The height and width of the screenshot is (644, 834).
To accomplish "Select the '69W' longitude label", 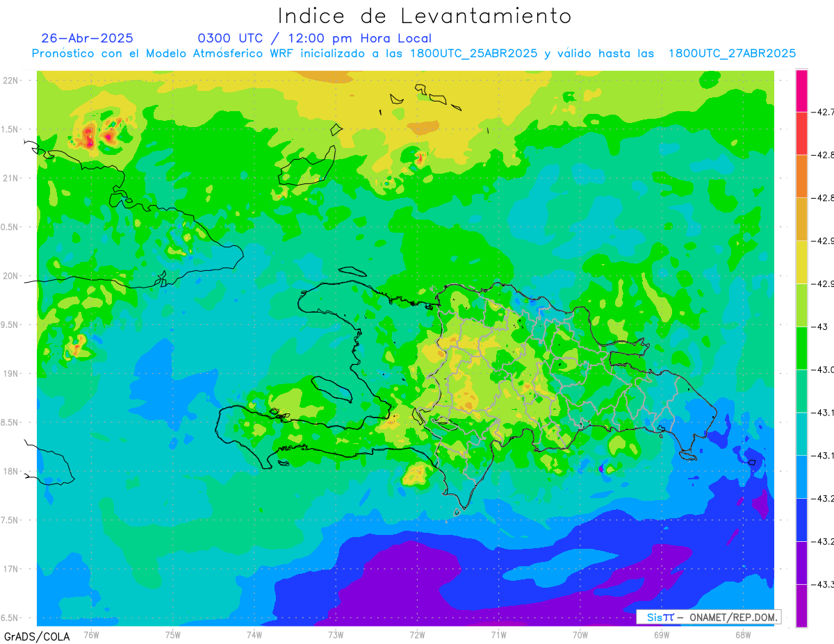I will [662, 634].
